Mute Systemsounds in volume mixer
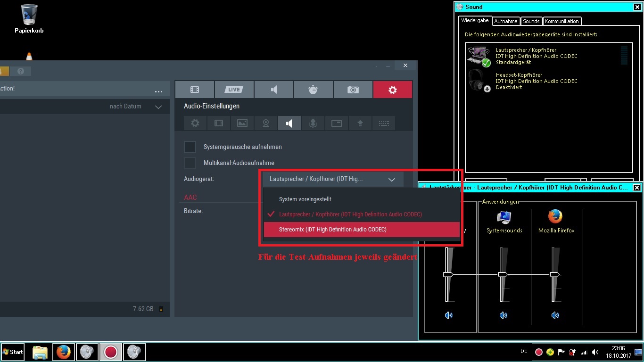The width and height of the screenshot is (644, 362). 504,315
